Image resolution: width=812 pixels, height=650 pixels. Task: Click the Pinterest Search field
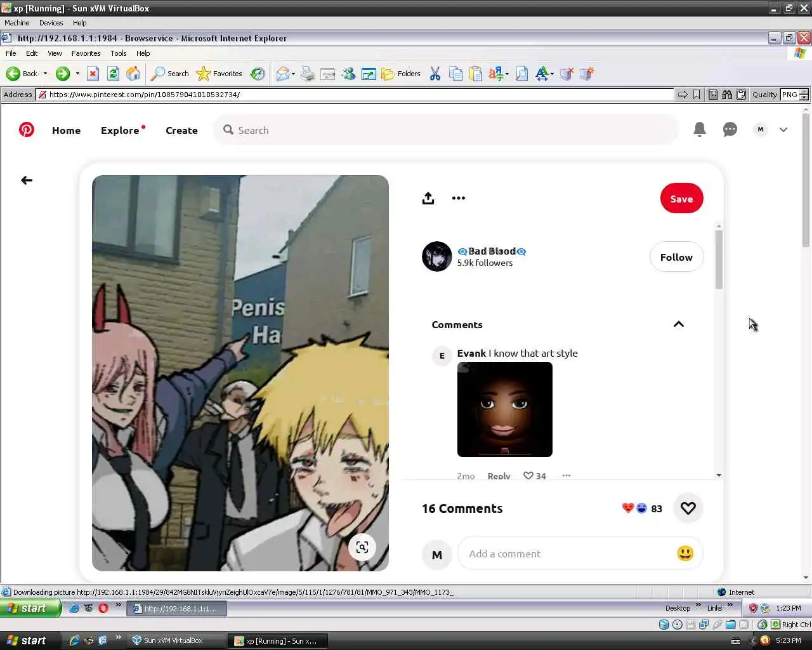point(446,130)
